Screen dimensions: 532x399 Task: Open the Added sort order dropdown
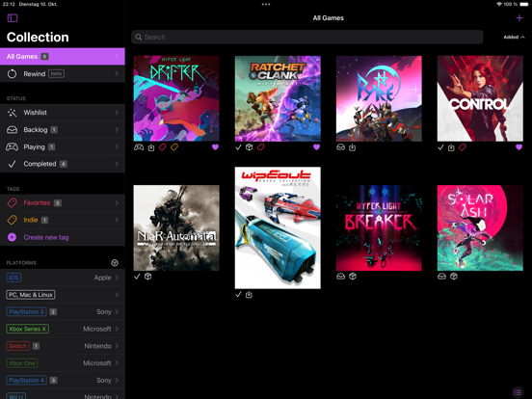[x=514, y=37]
